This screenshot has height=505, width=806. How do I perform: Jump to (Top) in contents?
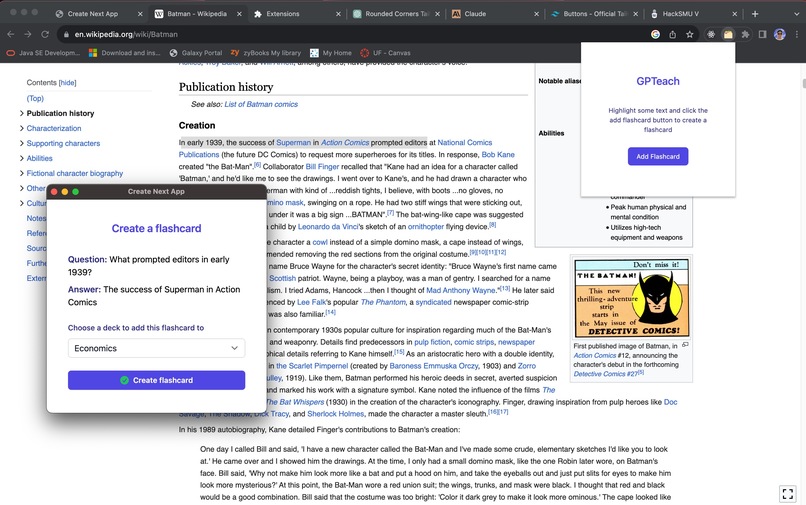[35, 98]
